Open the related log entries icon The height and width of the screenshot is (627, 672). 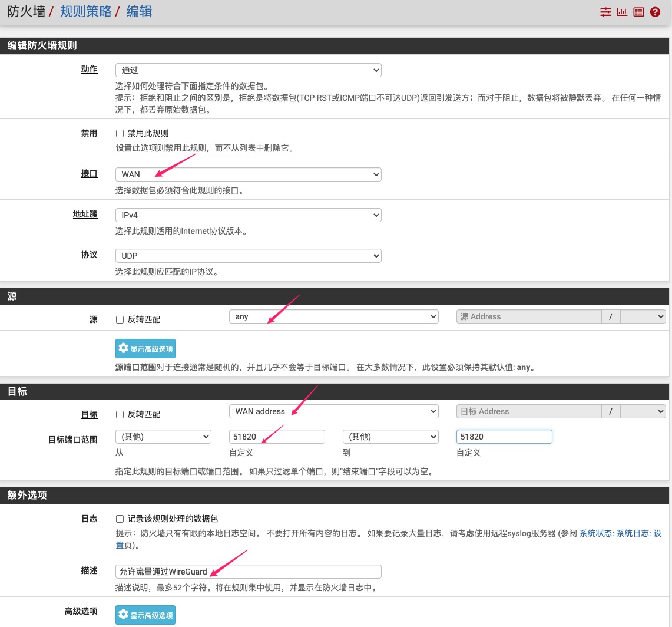[x=638, y=12]
